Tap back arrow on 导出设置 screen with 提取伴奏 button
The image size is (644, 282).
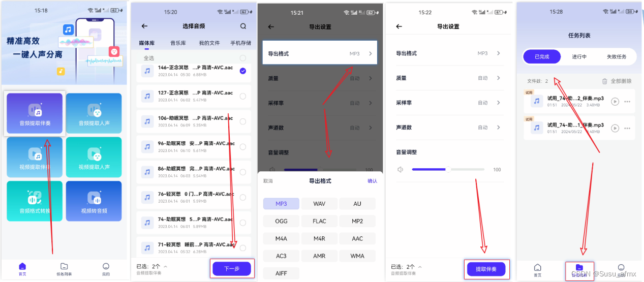398,26
